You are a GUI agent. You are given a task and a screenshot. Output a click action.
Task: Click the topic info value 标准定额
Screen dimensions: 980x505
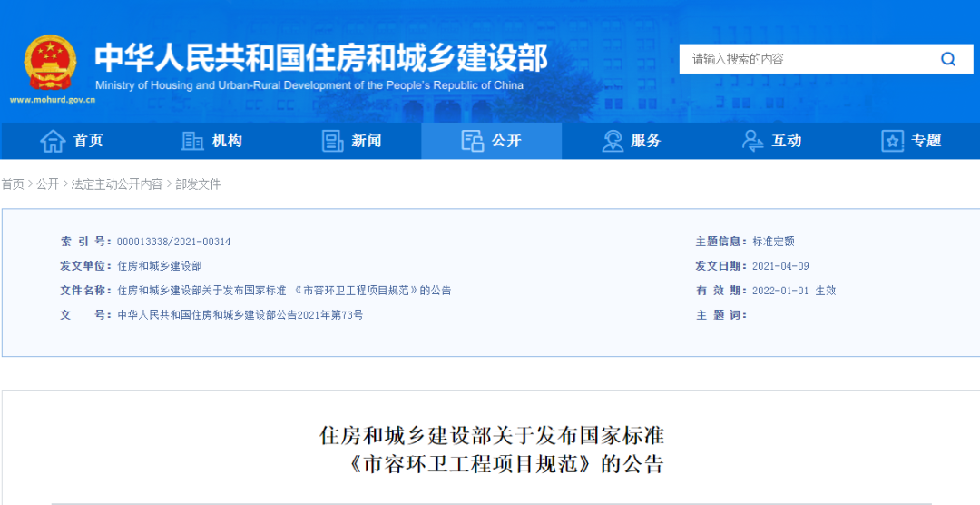pyautogui.click(x=774, y=242)
